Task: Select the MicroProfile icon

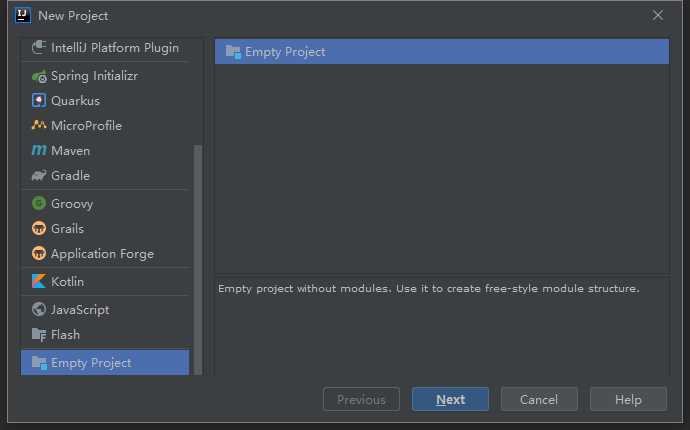Action: click(39, 126)
